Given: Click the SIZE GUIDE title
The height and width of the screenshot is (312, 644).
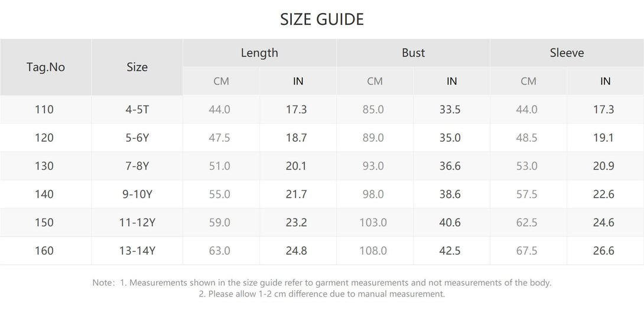Looking at the screenshot, I should click(322, 19).
